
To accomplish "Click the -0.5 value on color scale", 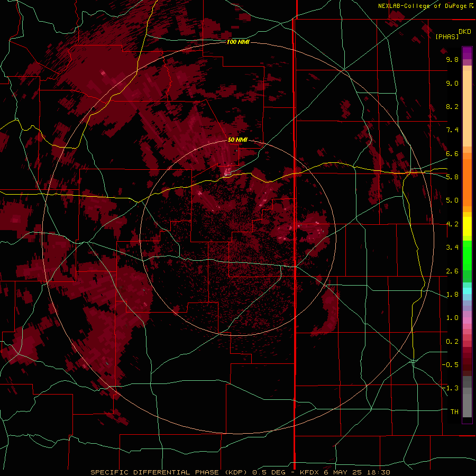I will [x=450, y=365].
